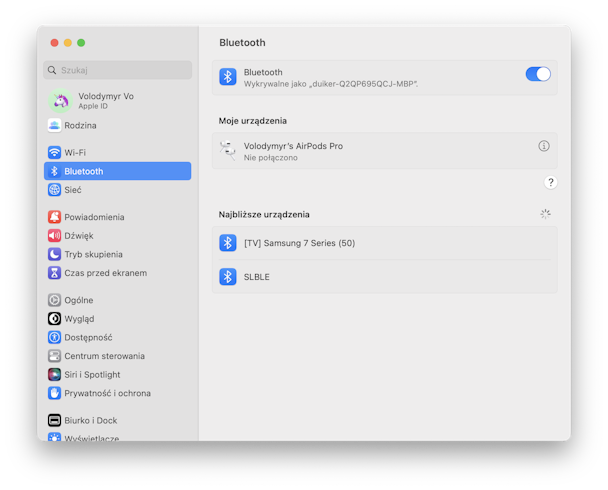This screenshot has height=490, width=608.
Task: Click the "Apple ID" text under Volodymyr Vo
Action: [x=93, y=106]
